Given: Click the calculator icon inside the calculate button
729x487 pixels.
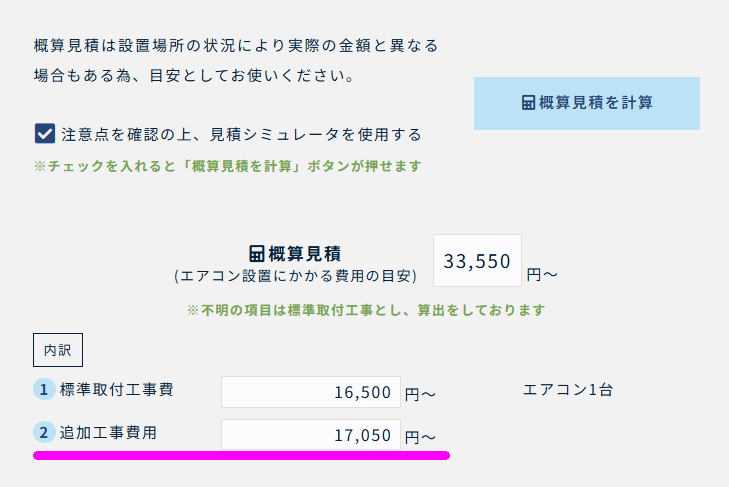Looking at the screenshot, I should pos(528,103).
